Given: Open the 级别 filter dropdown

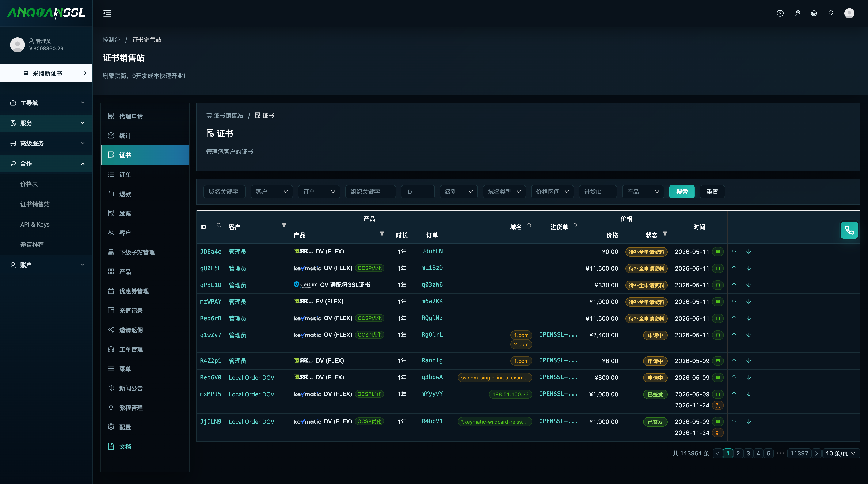Looking at the screenshot, I should 459,192.
